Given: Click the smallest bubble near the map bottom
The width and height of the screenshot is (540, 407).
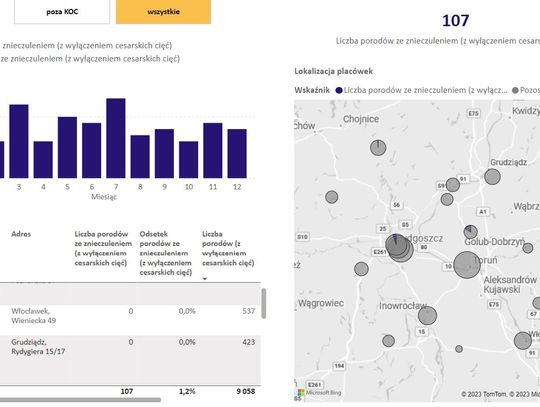Looking at the screenshot, I should [x=459, y=349].
